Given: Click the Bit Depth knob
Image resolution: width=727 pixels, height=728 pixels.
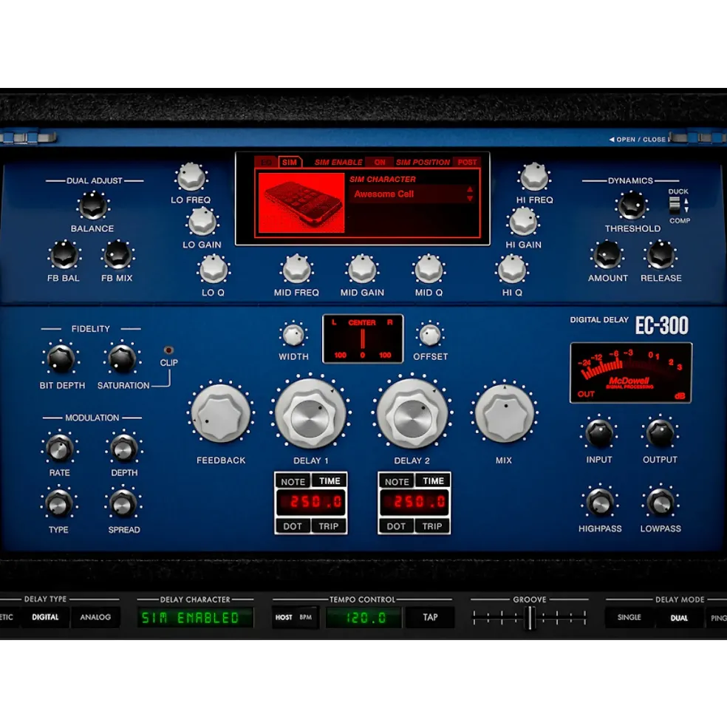Looking at the screenshot, I should 61,359.
